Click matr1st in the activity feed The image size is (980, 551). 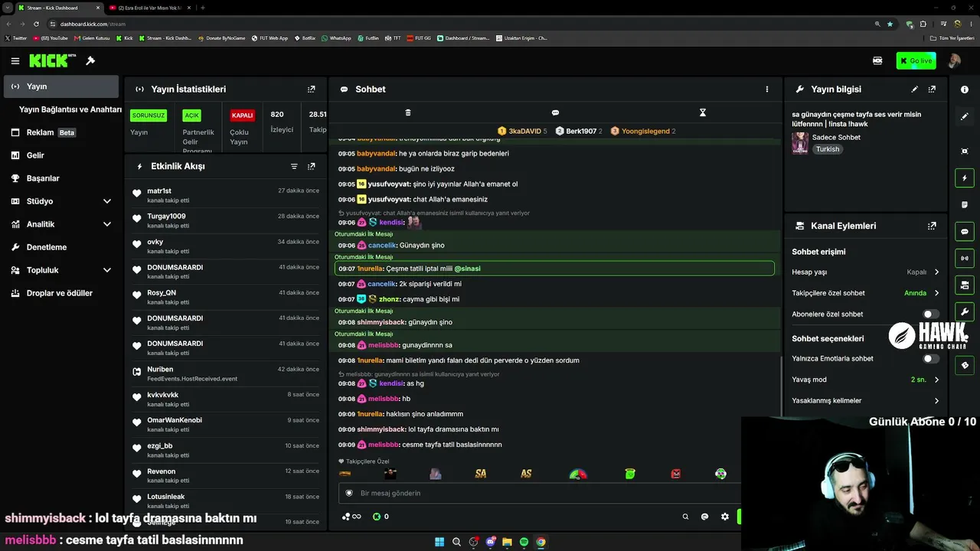[x=159, y=191]
